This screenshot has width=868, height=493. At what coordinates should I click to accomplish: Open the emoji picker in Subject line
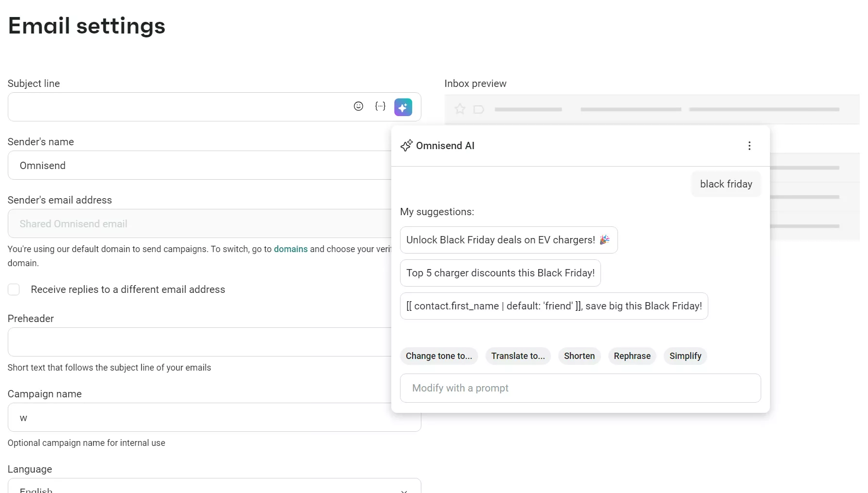(358, 106)
